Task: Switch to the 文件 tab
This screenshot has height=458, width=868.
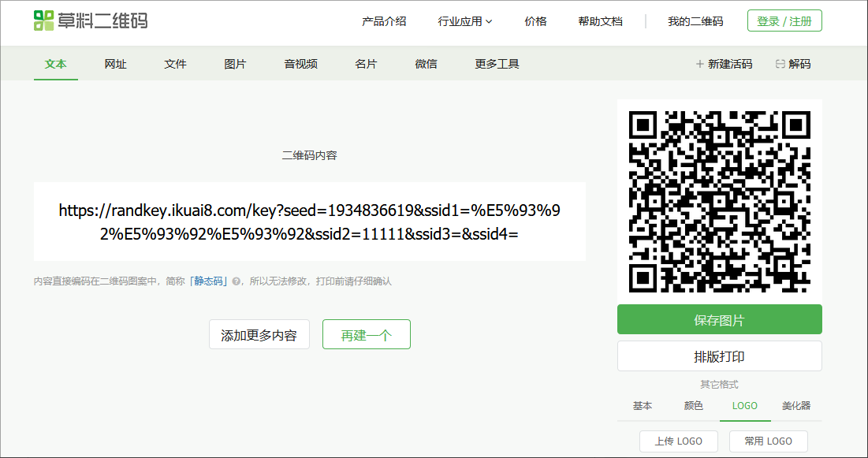Action: point(176,64)
